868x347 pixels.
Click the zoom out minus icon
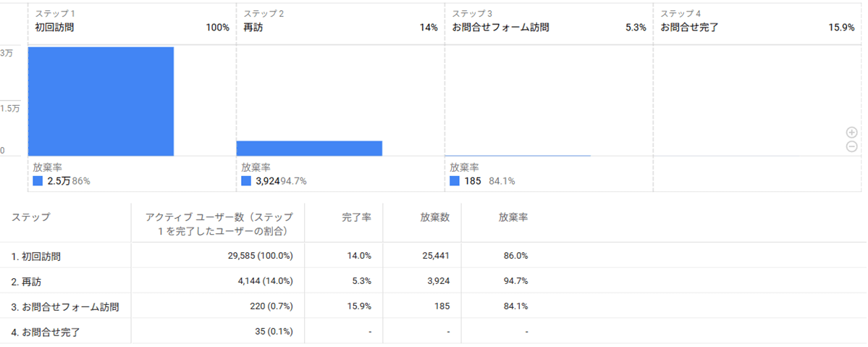[852, 146]
